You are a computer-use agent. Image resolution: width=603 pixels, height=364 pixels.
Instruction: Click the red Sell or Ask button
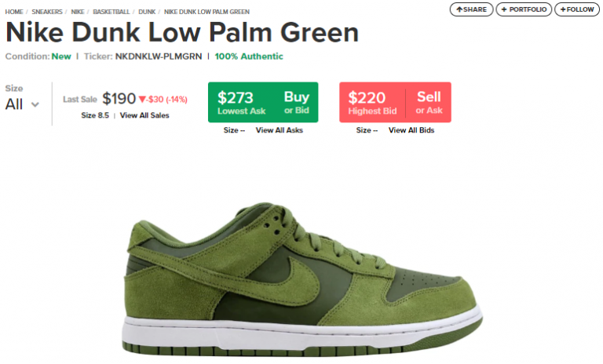[x=429, y=102]
